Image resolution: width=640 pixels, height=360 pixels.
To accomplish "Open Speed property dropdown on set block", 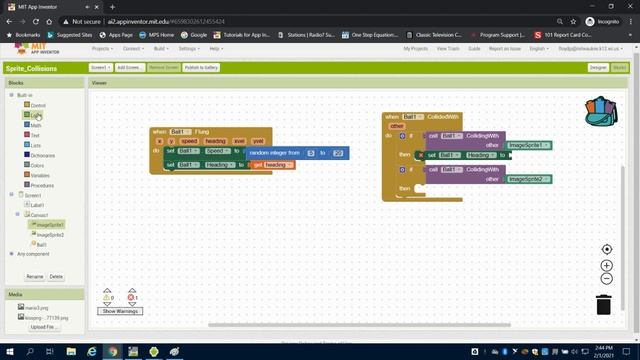I will 217,151.
